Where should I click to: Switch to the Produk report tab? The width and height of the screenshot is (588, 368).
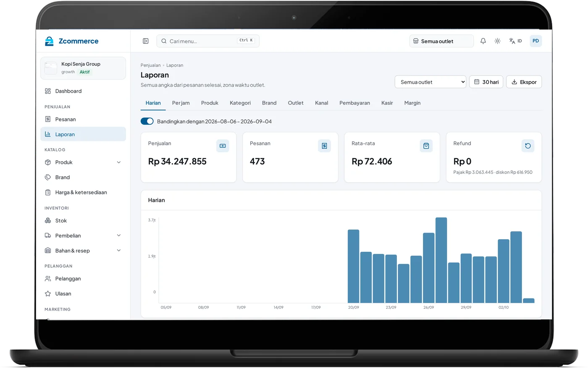point(210,103)
